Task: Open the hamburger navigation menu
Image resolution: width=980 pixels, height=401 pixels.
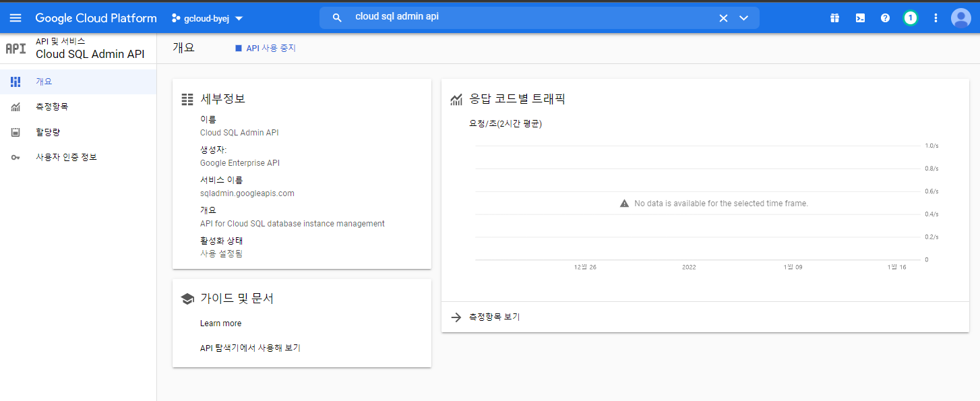Action: click(15, 18)
